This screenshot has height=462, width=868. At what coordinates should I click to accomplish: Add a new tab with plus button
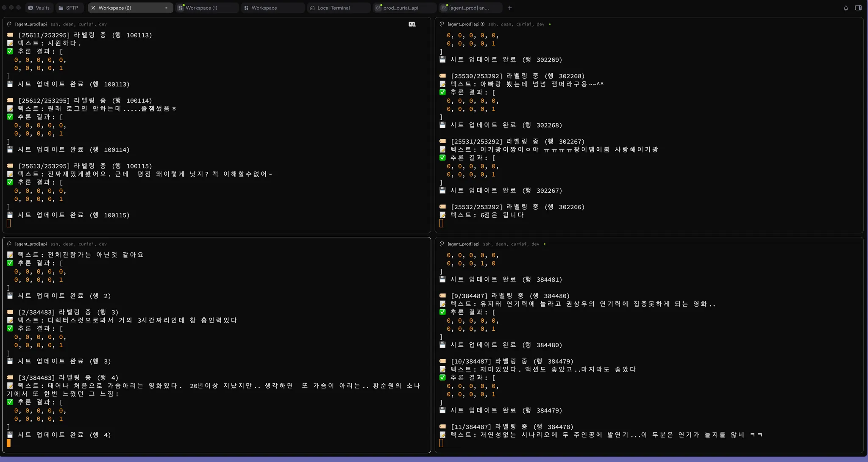point(510,8)
